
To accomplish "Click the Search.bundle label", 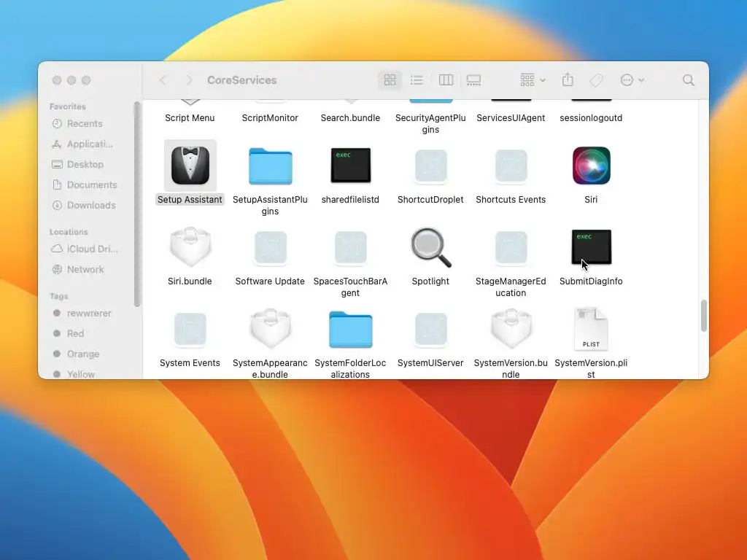I will 351,118.
